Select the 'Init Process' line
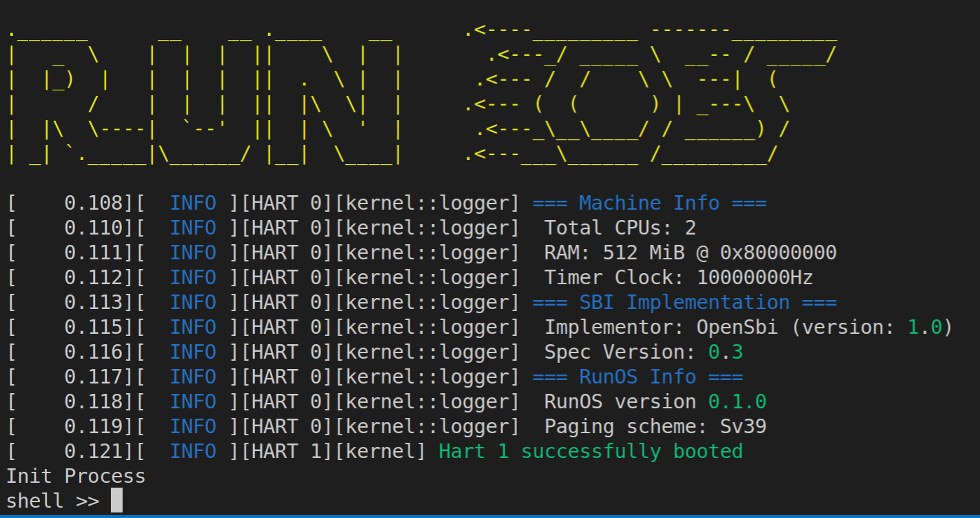The image size is (980, 518). (x=76, y=476)
